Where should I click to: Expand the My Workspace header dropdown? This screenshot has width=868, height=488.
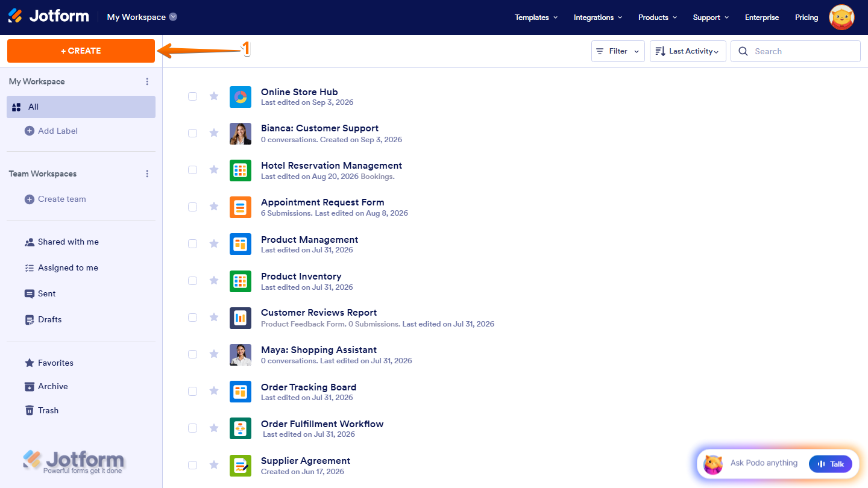coord(142,17)
